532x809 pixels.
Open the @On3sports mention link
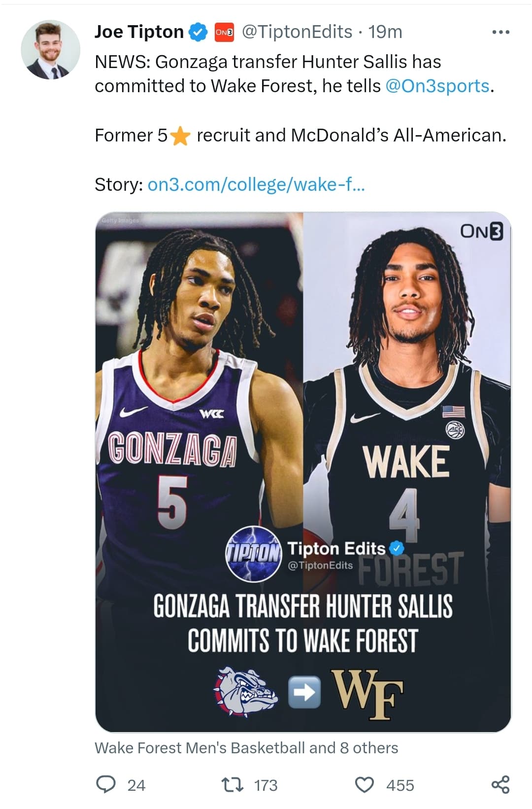[x=437, y=86]
